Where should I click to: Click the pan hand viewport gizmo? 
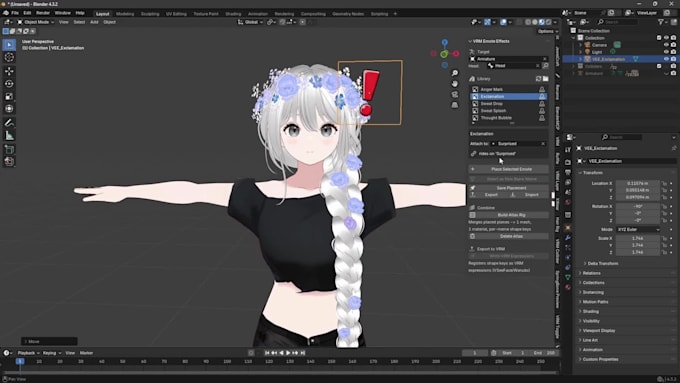[x=454, y=84]
